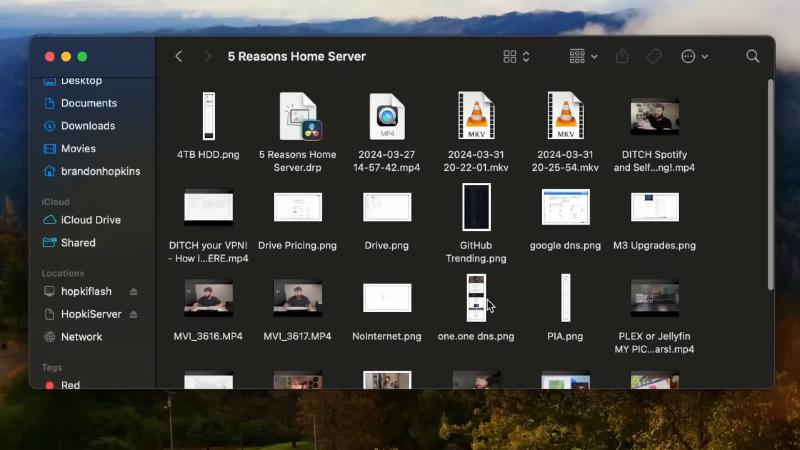This screenshot has height=450, width=800.
Task: Select the Drive.png thumbnail
Action: coord(387,207)
